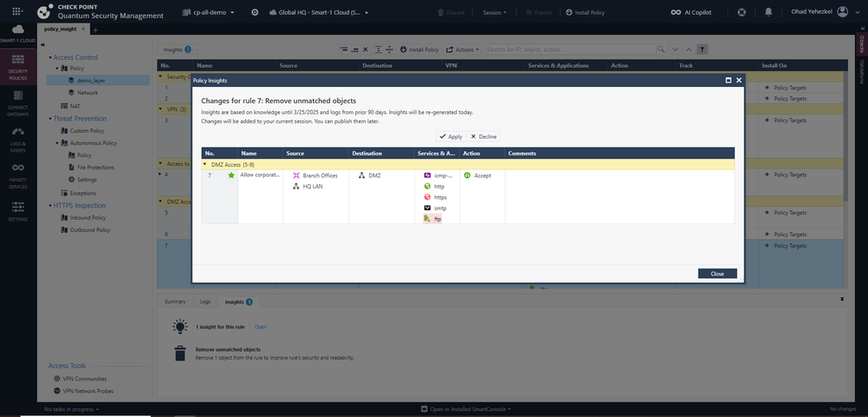Select the icmp service in rule 7

[x=438, y=175]
